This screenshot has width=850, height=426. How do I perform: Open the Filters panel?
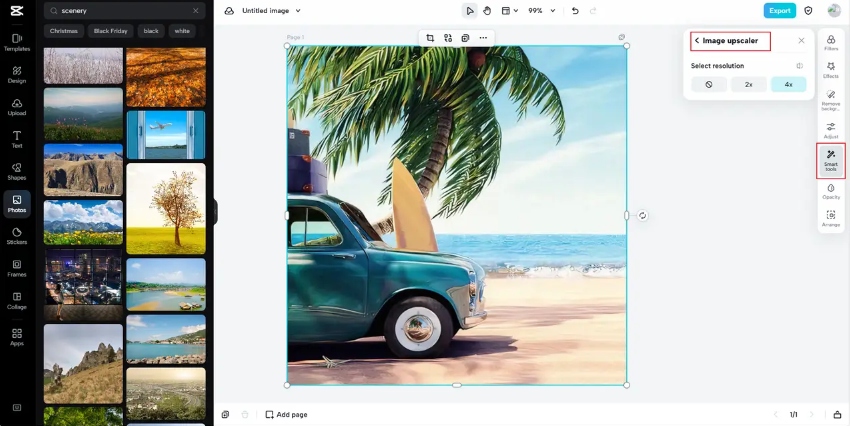(831, 43)
